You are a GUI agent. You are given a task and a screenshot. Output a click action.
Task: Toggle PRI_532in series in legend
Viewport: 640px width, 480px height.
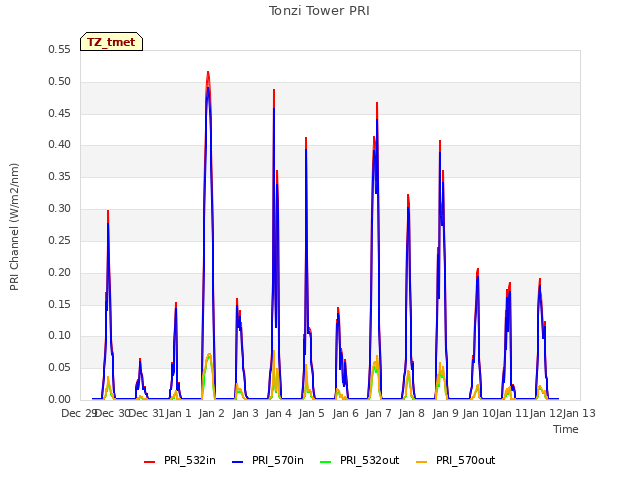[x=180, y=461]
